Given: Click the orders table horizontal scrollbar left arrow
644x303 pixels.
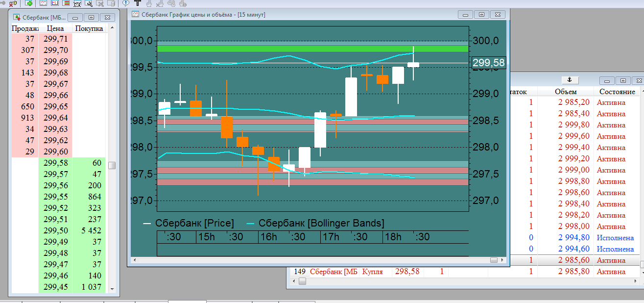Looking at the screenshot, I should (293, 281).
